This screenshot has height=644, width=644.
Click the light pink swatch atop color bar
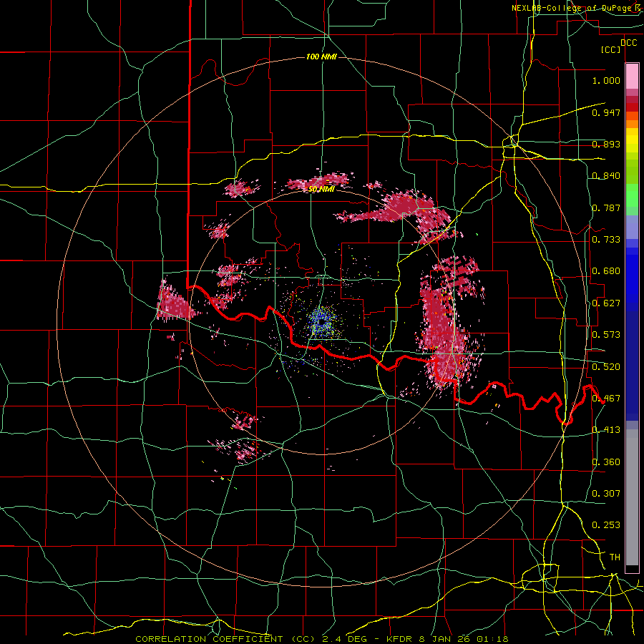click(x=632, y=77)
